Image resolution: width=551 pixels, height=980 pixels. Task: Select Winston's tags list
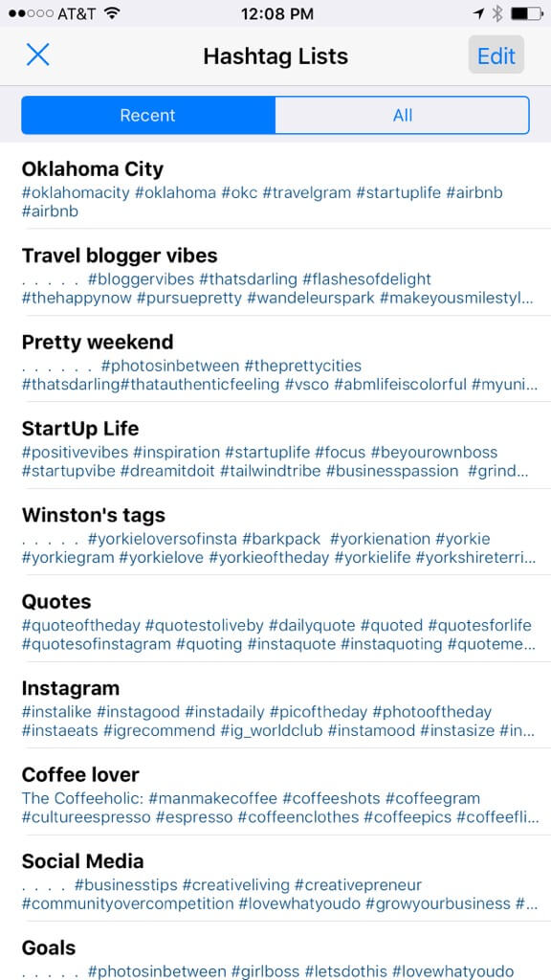pyautogui.click(x=275, y=532)
